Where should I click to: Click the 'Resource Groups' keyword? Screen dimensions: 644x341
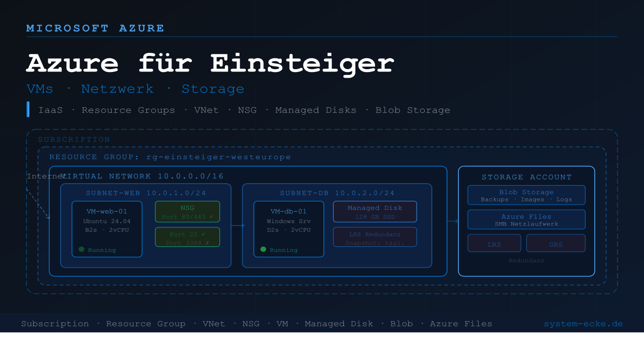128,110
